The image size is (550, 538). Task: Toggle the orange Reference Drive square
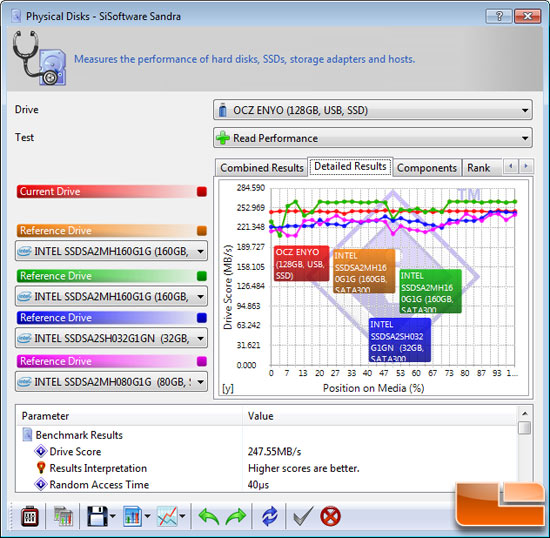click(202, 231)
